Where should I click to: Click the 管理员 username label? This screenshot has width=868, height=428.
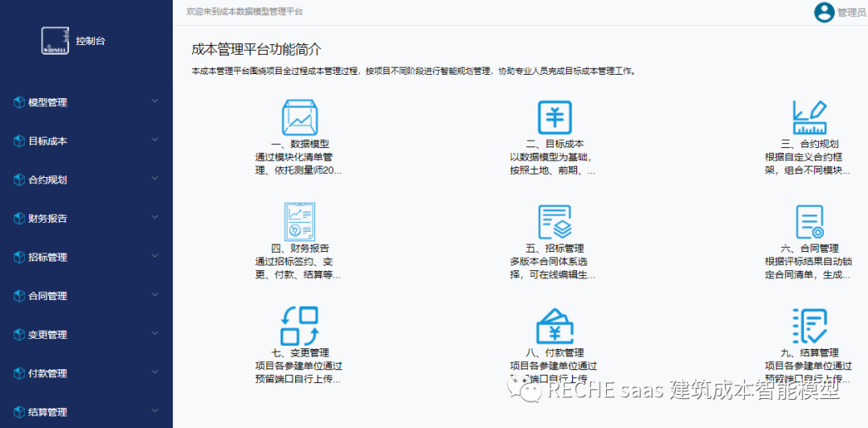[851, 13]
